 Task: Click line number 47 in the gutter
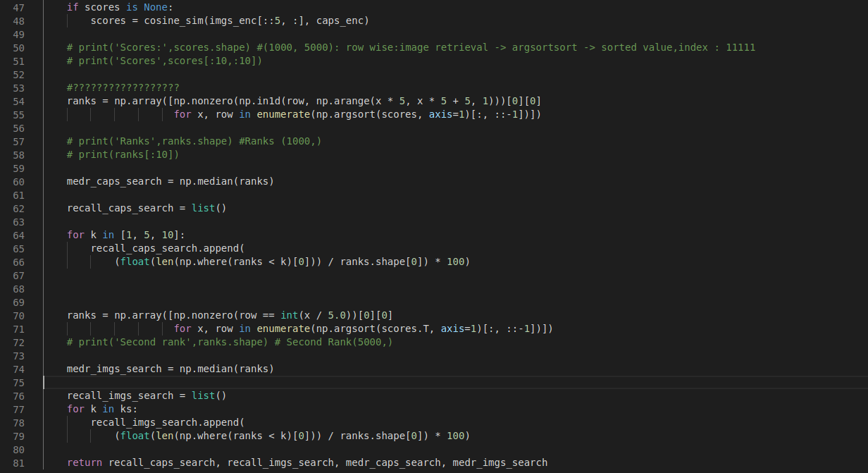click(18, 7)
